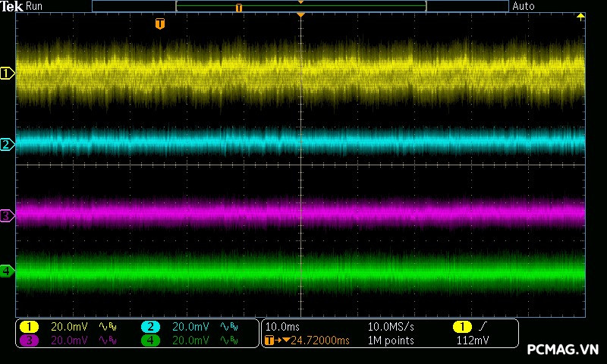
Task: Click the magenta channel 3 ground marker
Action: [x=7, y=216]
